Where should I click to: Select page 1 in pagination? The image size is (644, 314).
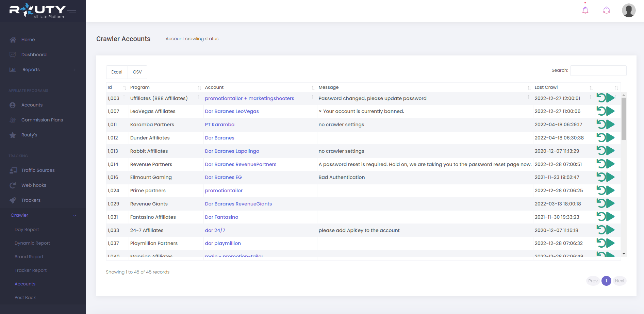click(606, 281)
